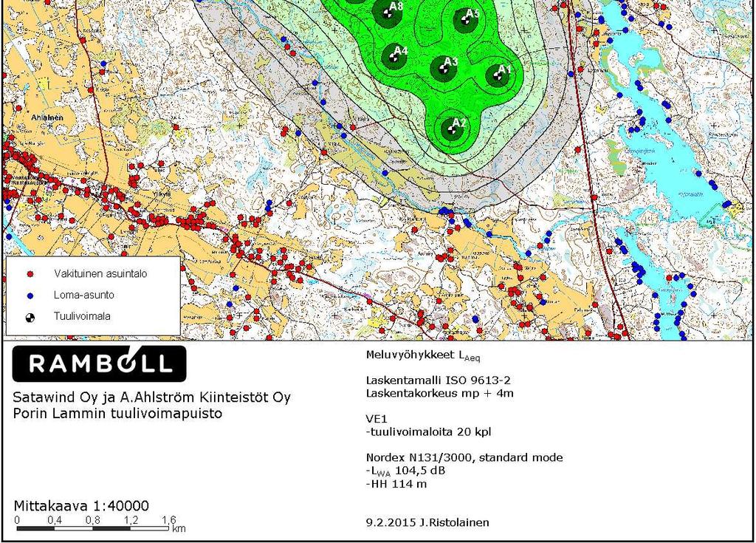Image resolution: width=756 pixels, height=543 pixels.
Task: Click the '0,8' scale bar label
Action: tap(92, 520)
